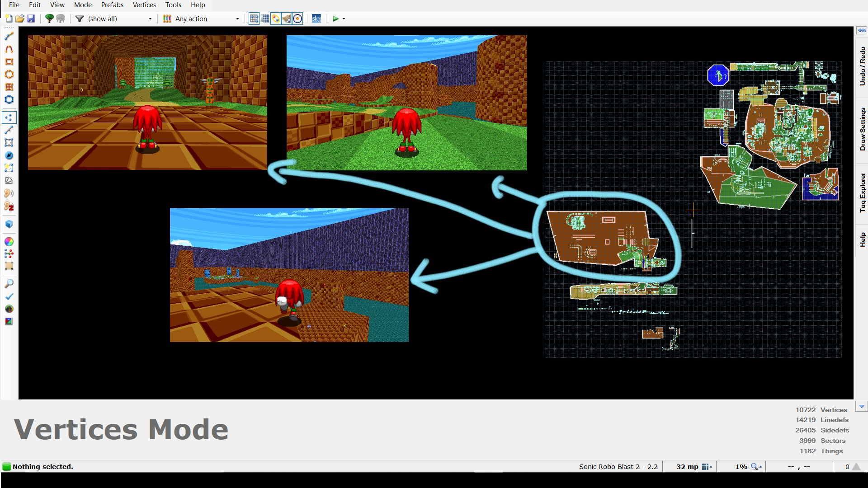The width and height of the screenshot is (868, 488).
Task: Select the Draw Grid tool
Action: pyautogui.click(x=9, y=87)
